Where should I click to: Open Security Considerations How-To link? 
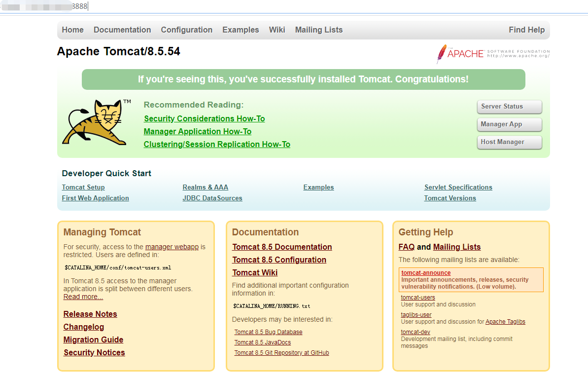tap(205, 118)
